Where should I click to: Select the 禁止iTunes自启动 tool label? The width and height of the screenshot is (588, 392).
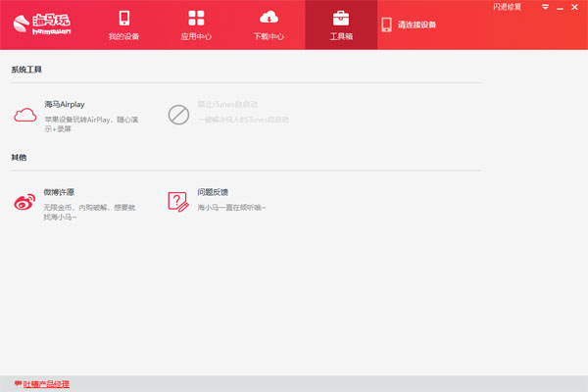click(227, 104)
